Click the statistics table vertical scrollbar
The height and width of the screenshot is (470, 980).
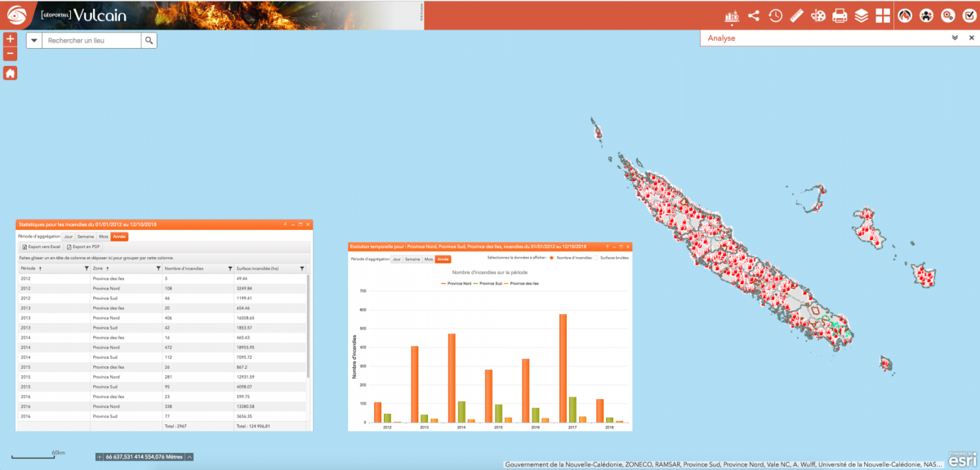308,326
